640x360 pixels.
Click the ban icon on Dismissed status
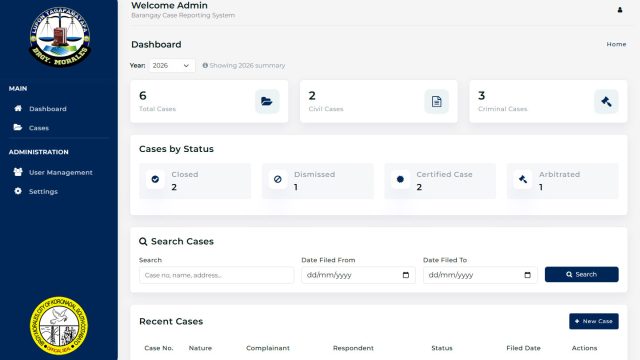click(x=278, y=179)
